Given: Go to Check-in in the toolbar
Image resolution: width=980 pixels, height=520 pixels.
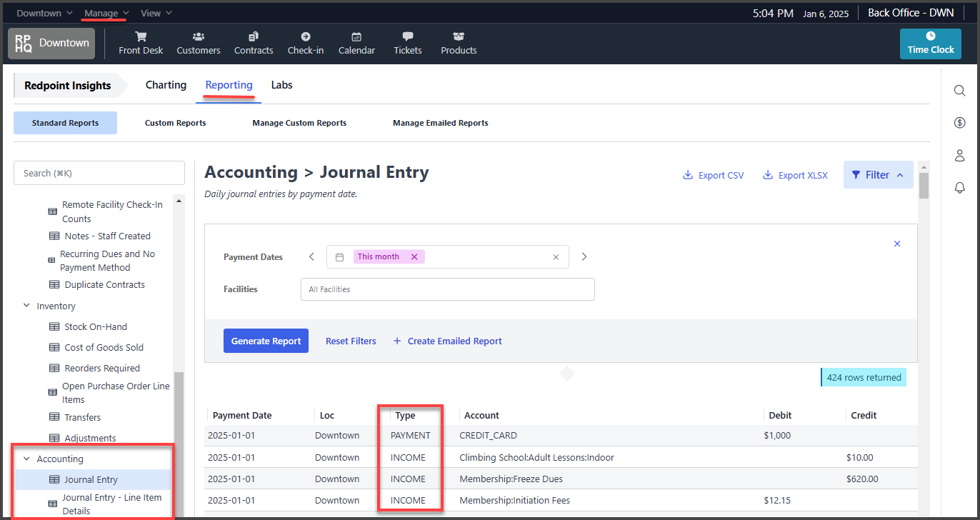Looking at the screenshot, I should tap(306, 43).
